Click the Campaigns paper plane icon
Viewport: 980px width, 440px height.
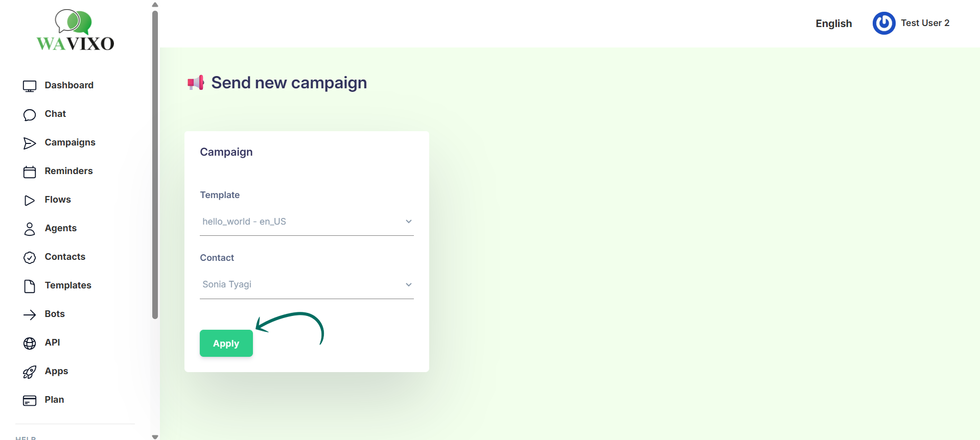(x=30, y=143)
